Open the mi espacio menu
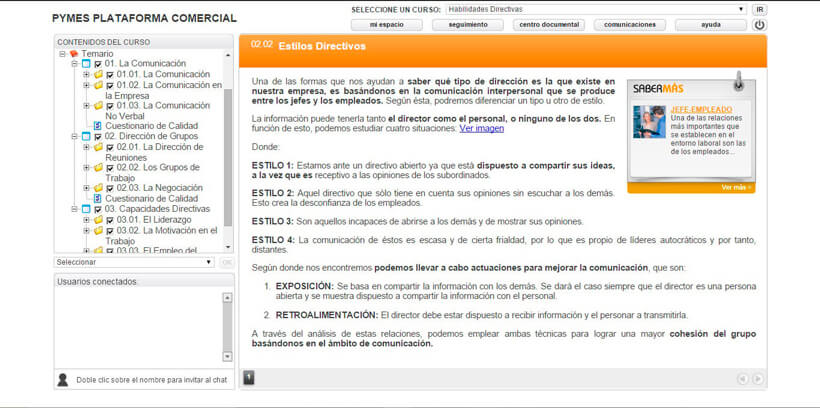 click(386, 25)
